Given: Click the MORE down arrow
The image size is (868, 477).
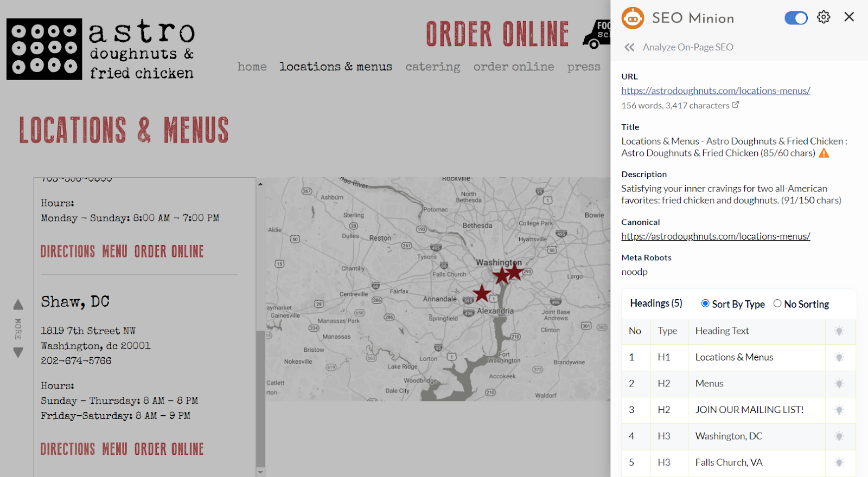Looking at the screenshot, I should tap(18, 353).
